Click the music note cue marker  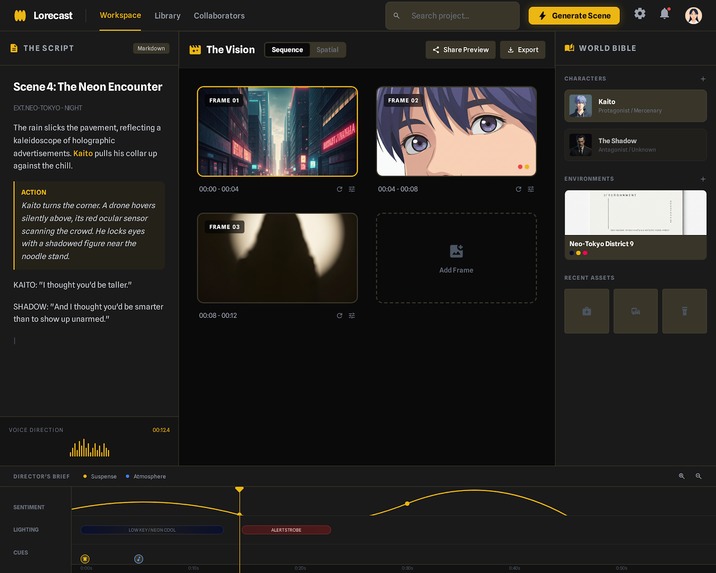pos(139,558)
